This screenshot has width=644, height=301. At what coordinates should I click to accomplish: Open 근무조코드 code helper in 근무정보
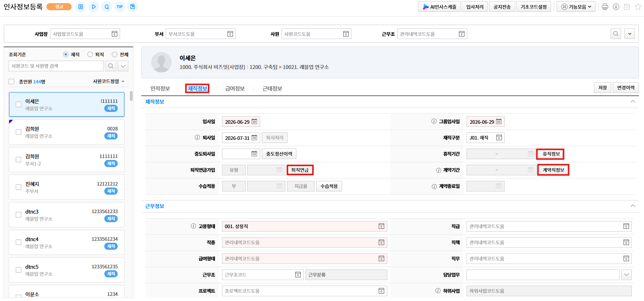298,275
